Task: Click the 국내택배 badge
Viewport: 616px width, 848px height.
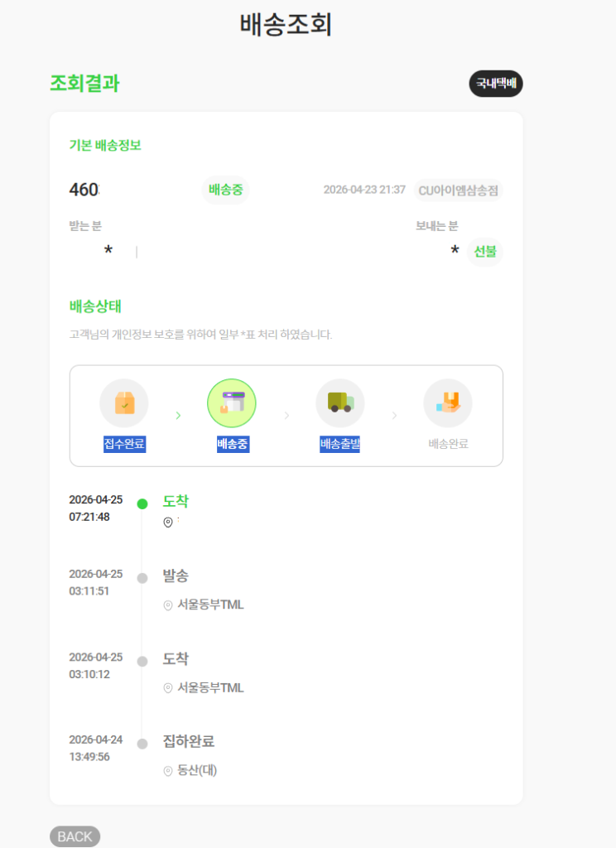Action: (496, 84)
